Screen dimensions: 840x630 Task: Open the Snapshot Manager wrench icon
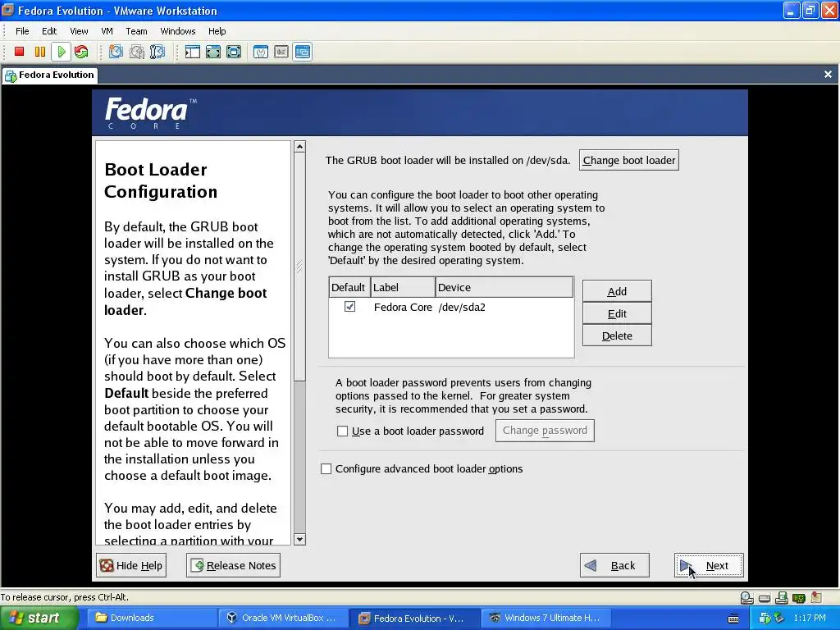pos(157,52)
